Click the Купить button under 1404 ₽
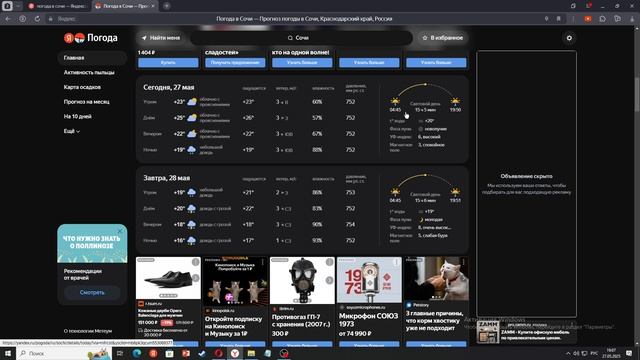Viewport: 640px width, 360px height. point(168,62)
